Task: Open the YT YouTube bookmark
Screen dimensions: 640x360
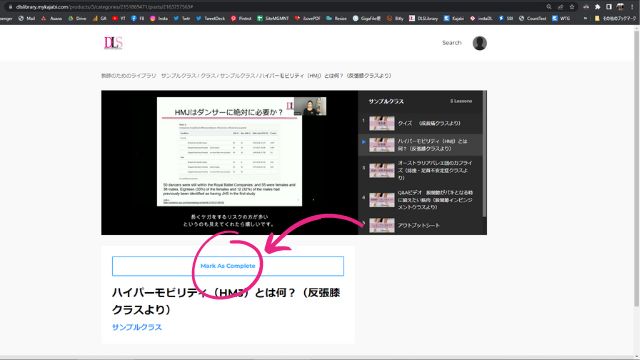Action: click(x=119, y=18)
